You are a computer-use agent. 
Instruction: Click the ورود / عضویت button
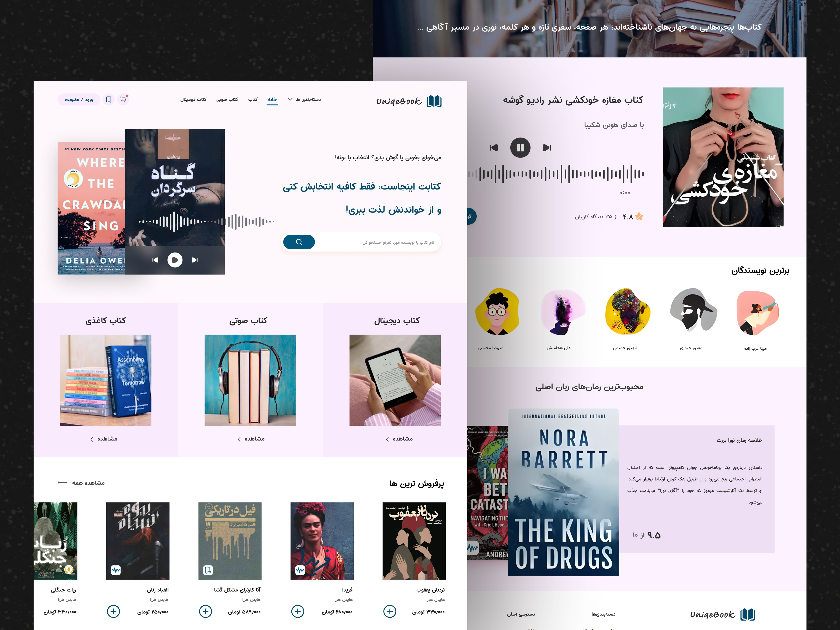[78, 99]
